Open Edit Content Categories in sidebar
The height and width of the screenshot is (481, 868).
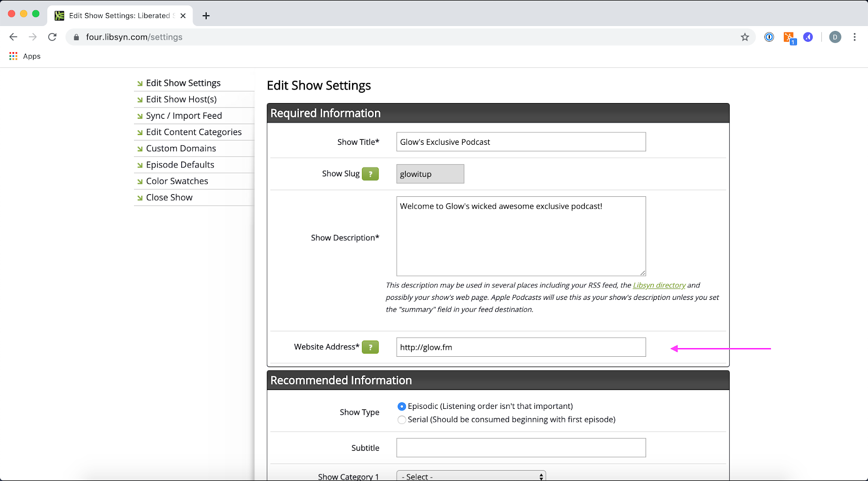(x=194, y=132)
